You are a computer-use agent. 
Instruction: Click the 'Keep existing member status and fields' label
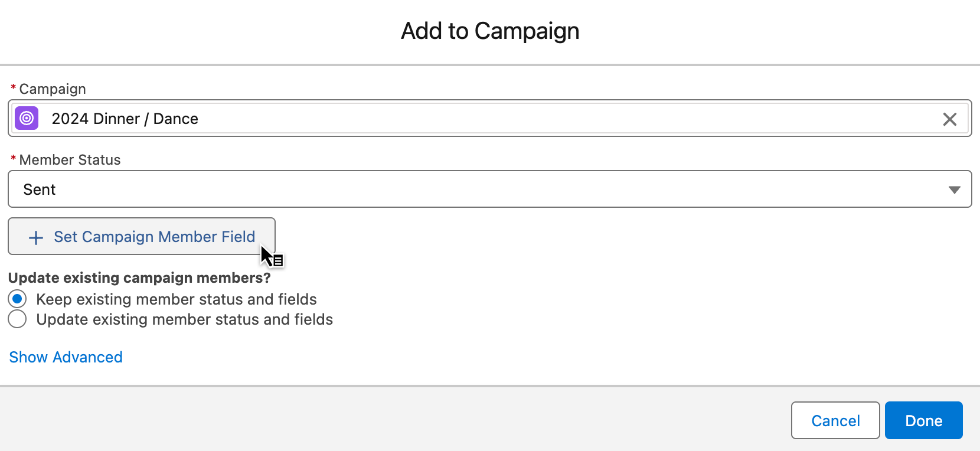tap(177, 299)
